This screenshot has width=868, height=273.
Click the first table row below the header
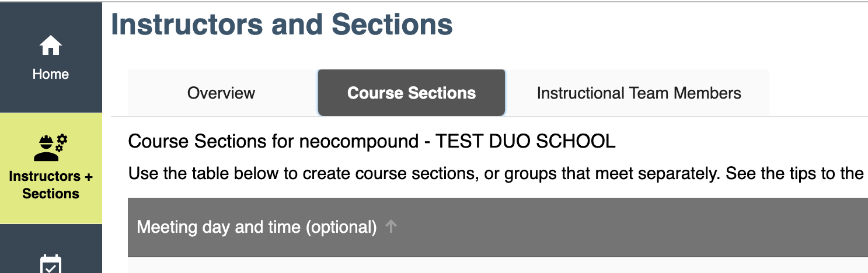[498, 265]
